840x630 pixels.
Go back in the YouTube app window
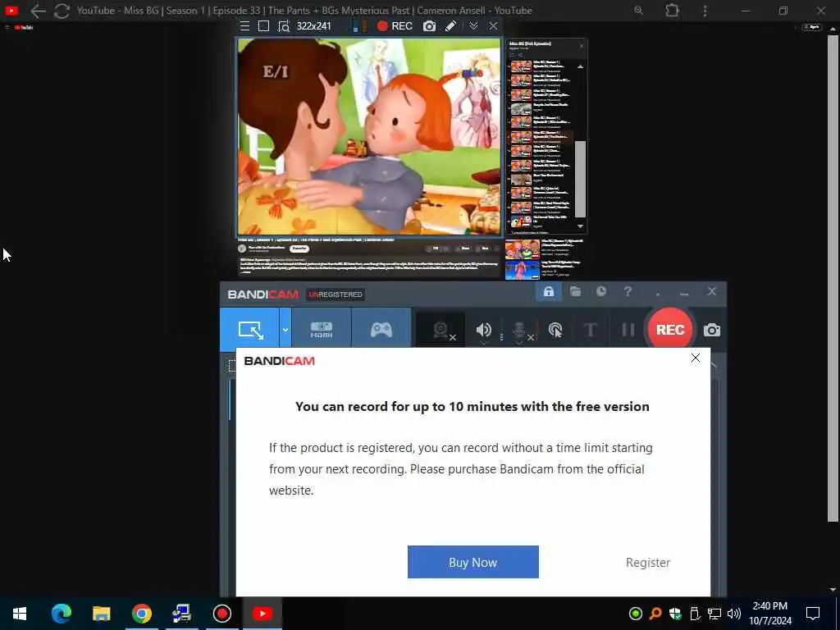pyautogui.click(x=38, y=11)
